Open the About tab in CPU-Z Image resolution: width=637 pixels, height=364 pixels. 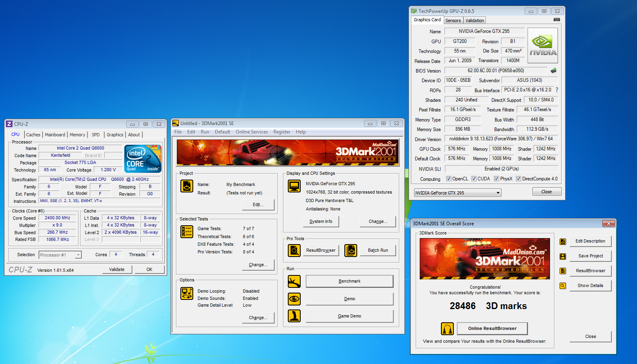tap(134, 135)
